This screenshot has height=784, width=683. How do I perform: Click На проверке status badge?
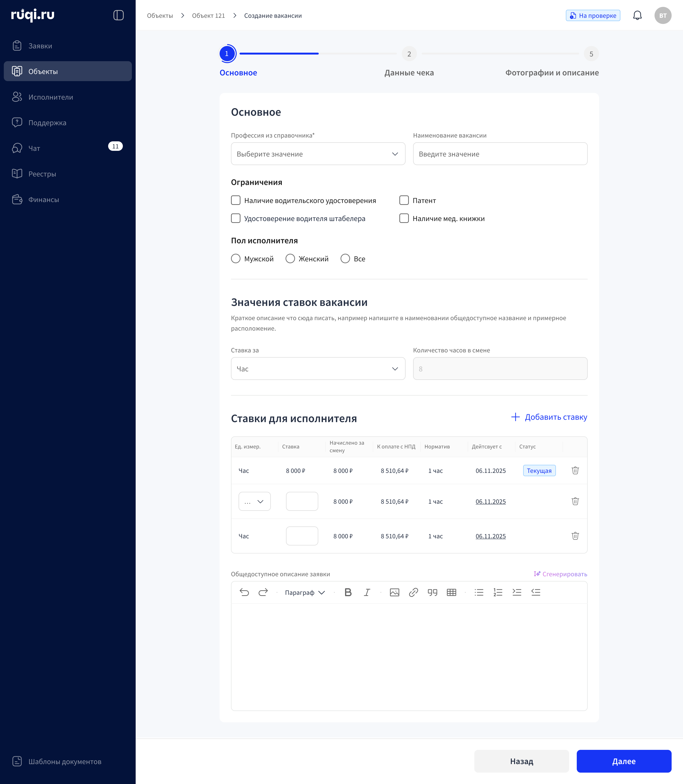pyautogui.click(x=593, y=16)
